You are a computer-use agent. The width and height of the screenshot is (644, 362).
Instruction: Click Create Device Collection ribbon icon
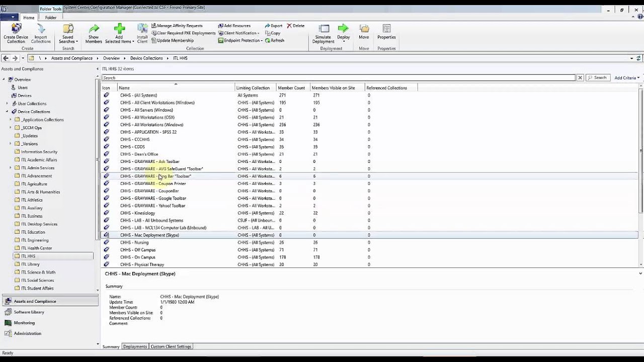pyautogui.click(x=16, y=33)
